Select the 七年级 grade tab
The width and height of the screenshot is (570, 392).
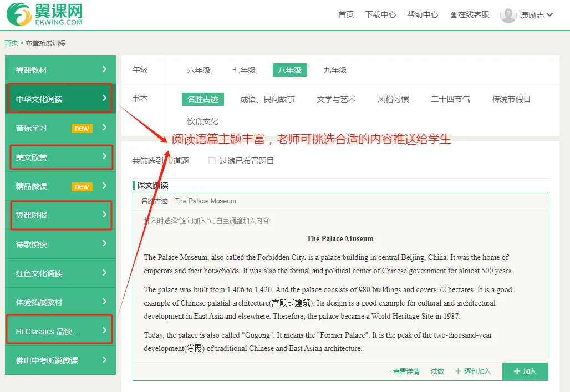click(245, 70)
